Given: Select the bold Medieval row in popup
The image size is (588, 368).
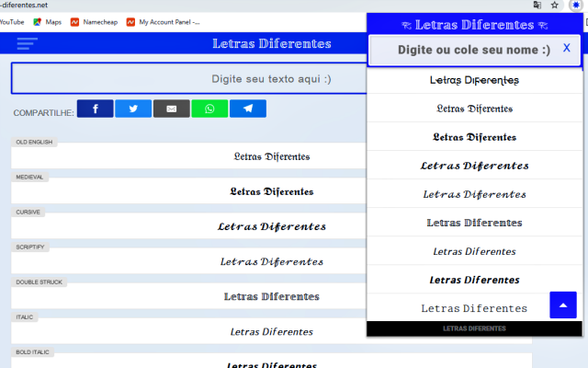Looking at the screenshot, I should coord(474,137).
